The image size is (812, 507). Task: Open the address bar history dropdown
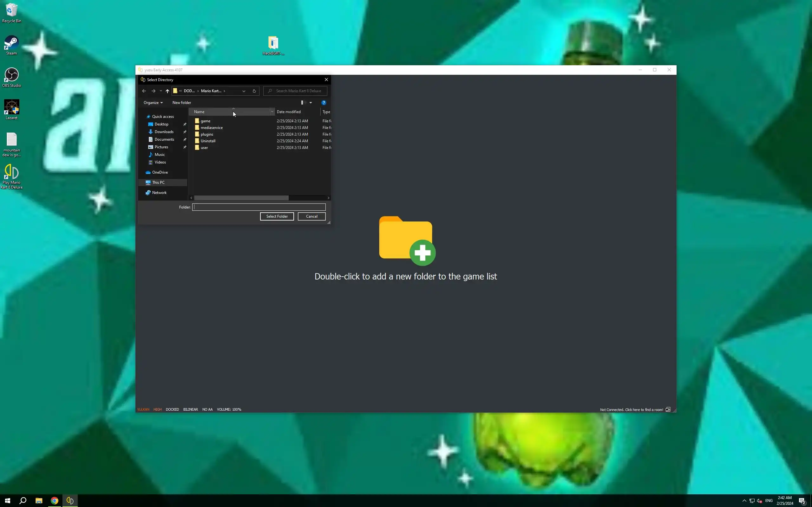(x=244, y=91)
